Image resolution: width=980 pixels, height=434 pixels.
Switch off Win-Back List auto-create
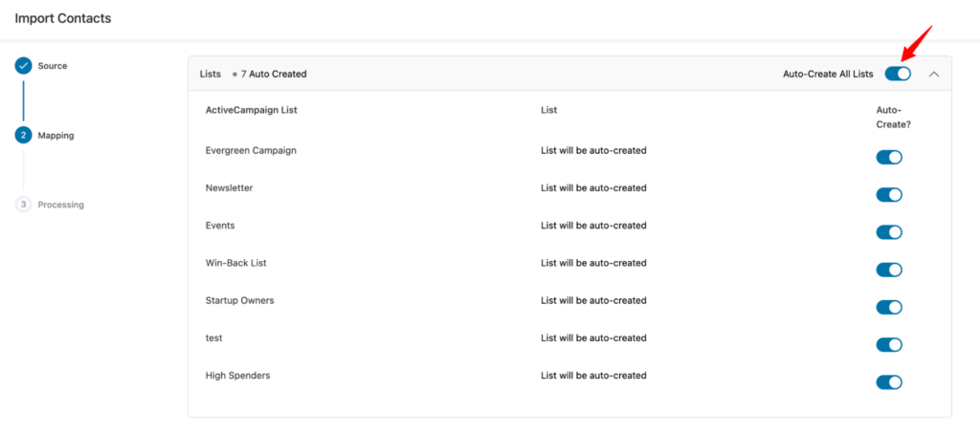(x=889, y=270)
